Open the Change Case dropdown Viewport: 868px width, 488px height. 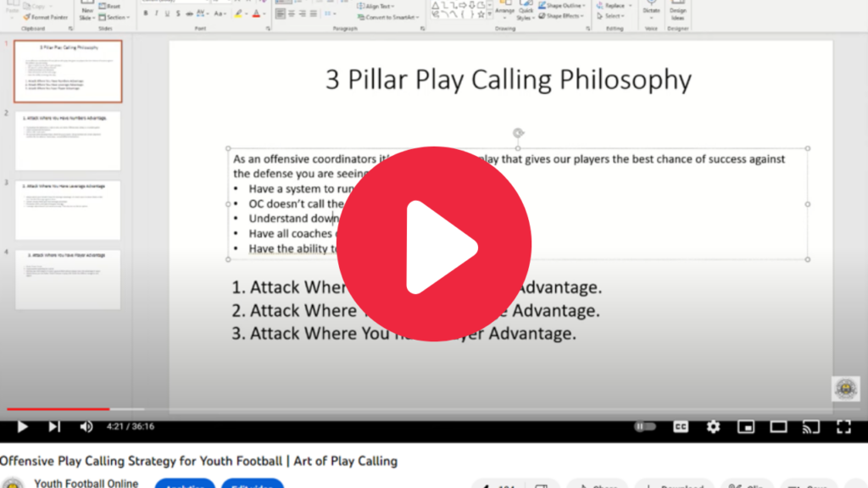[x=220, y=14]
